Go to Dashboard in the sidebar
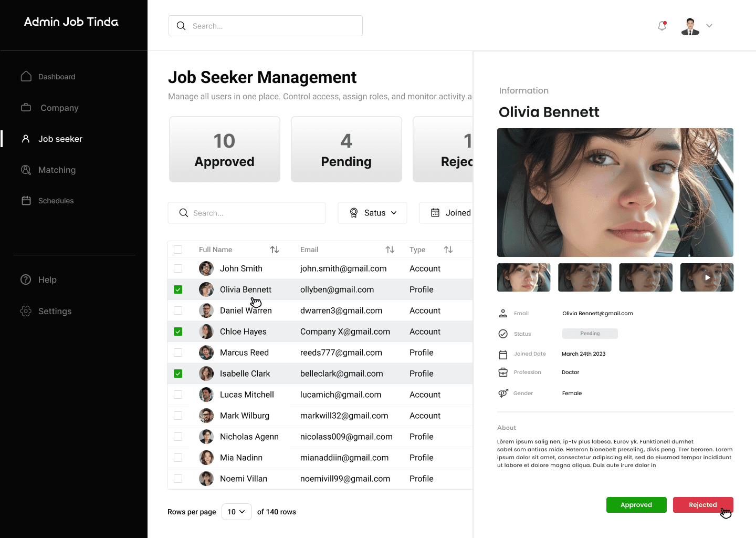This screenshot has height=538, width=756. point(56,77)
